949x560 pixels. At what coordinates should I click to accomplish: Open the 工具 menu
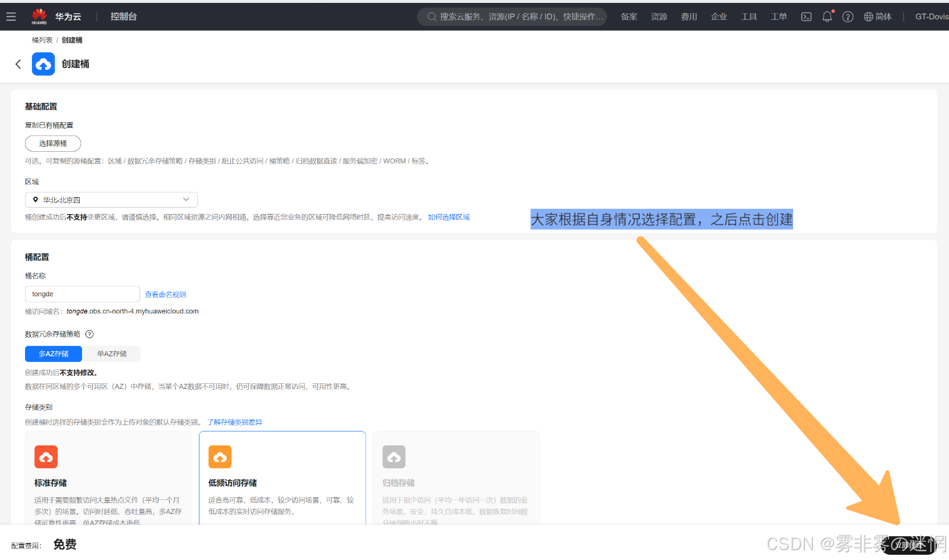pos(749,17)
